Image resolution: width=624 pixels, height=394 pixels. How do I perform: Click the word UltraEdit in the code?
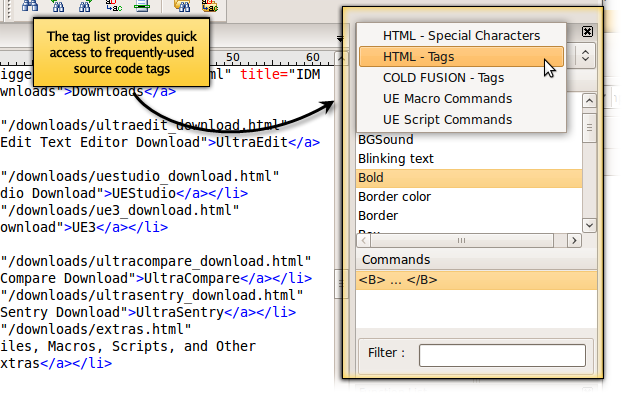[x=252, y=142]
